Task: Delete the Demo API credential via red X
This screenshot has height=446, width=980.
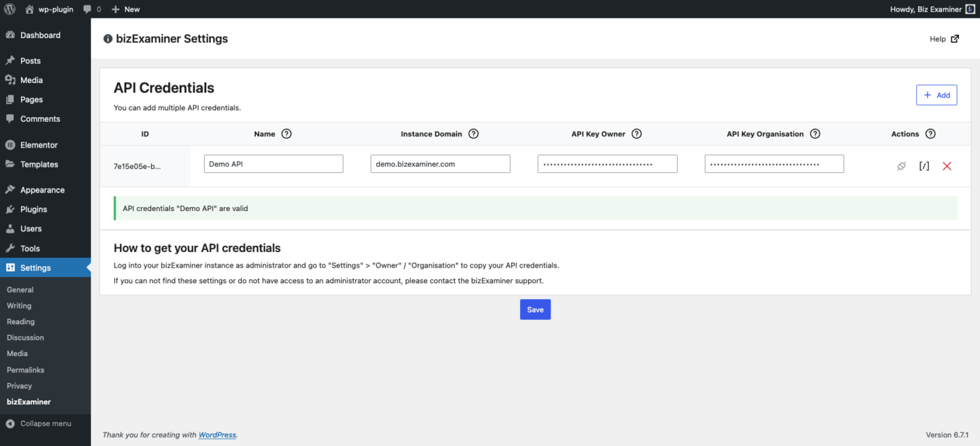Action: click(x=947, y=165)
